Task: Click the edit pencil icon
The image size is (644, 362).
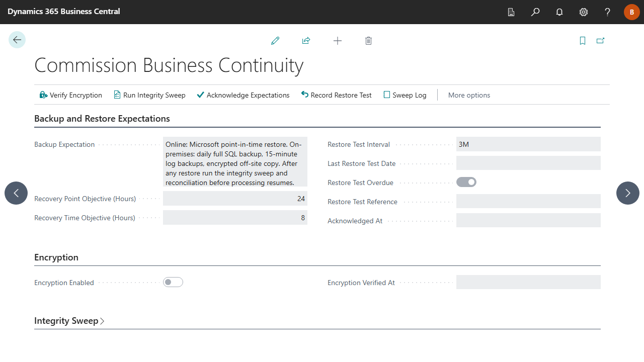Action: tap(275, 41)
